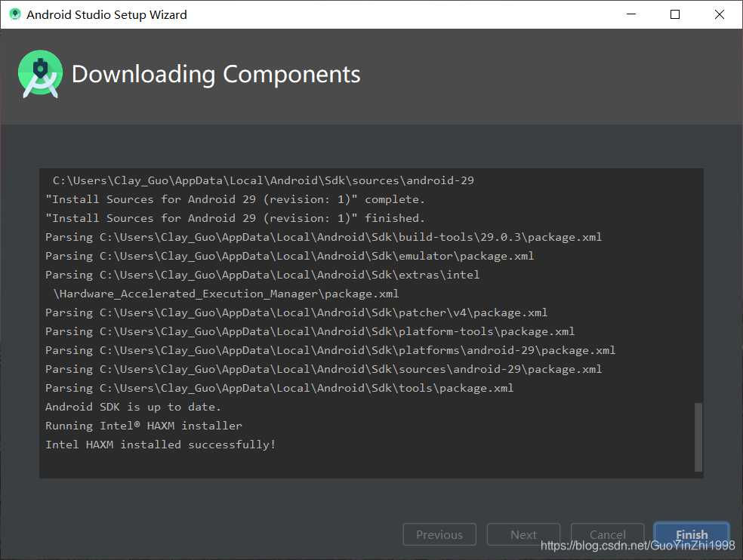This screenshot has height=560, width=743.
Task: Select the emulator package.xml log entry
Action: [308, 255]
